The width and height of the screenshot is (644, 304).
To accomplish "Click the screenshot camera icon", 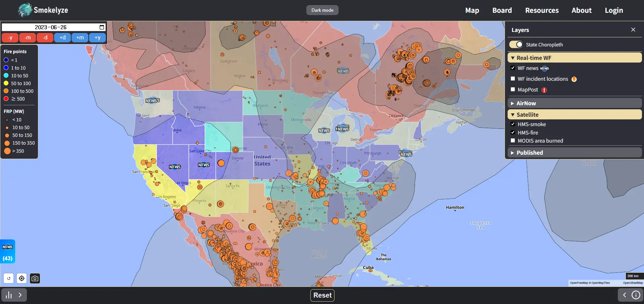I will click(x=35, y=278).
